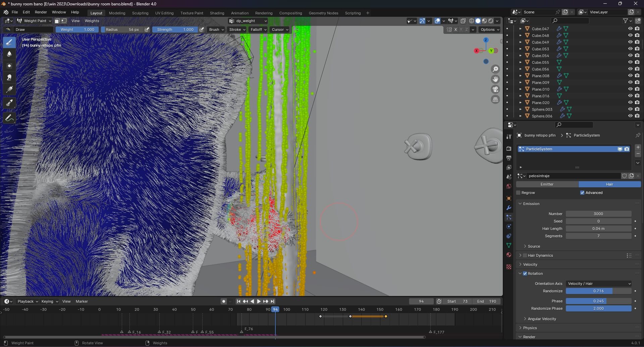Open the Physics properties tab
The image size is (644, 347).
point(509,227)
